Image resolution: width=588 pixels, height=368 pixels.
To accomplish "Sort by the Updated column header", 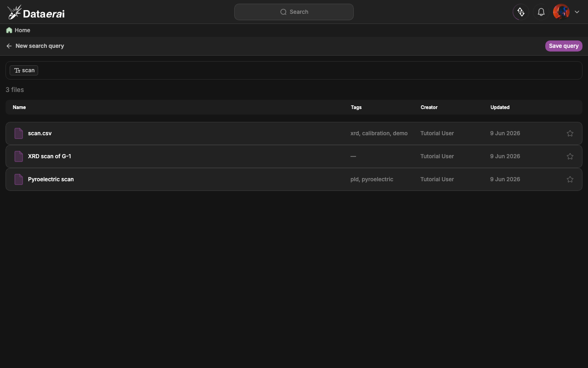I will [500, 107].
